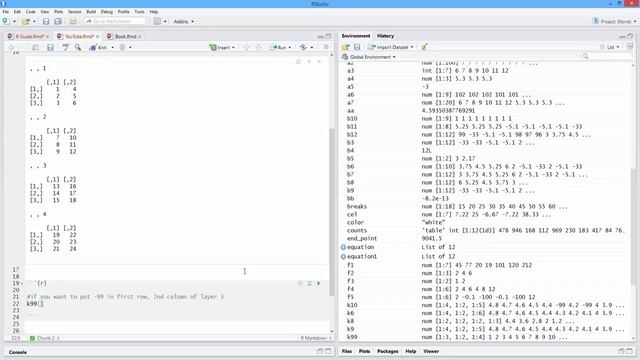Click the Open File folder icon

(x=26, y=21)
